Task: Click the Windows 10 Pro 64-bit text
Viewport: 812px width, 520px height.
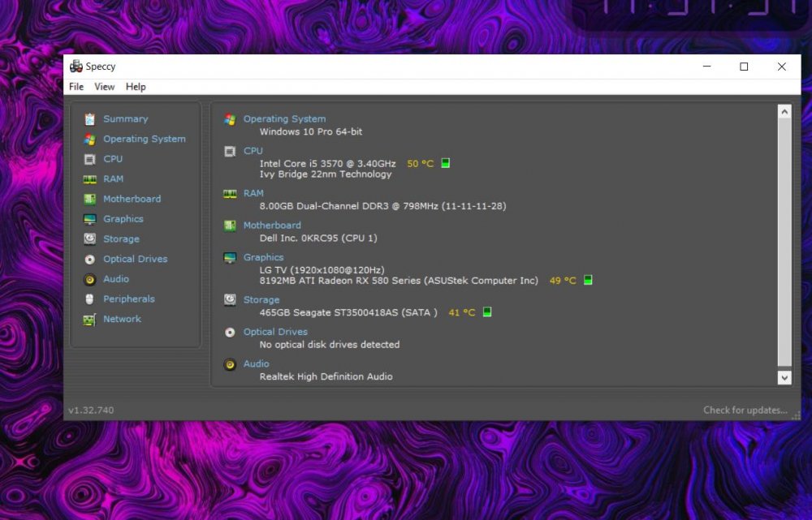Action: 311,132
